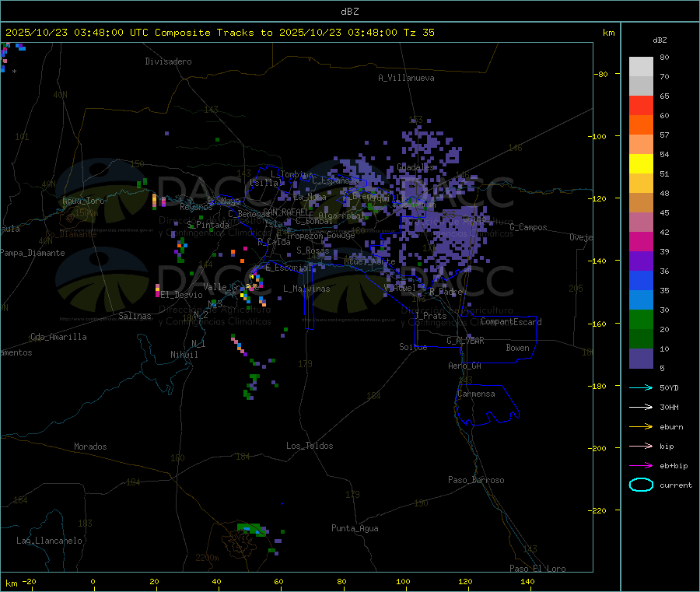Click the Salinas map label
Screen dimensions: 700x592
(135, 316)
